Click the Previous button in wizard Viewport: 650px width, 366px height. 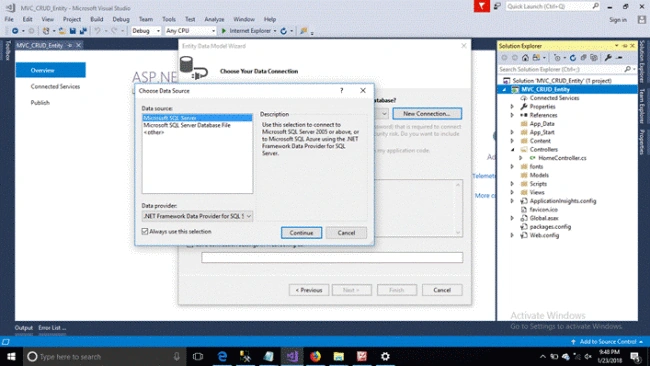coord(309,290)
